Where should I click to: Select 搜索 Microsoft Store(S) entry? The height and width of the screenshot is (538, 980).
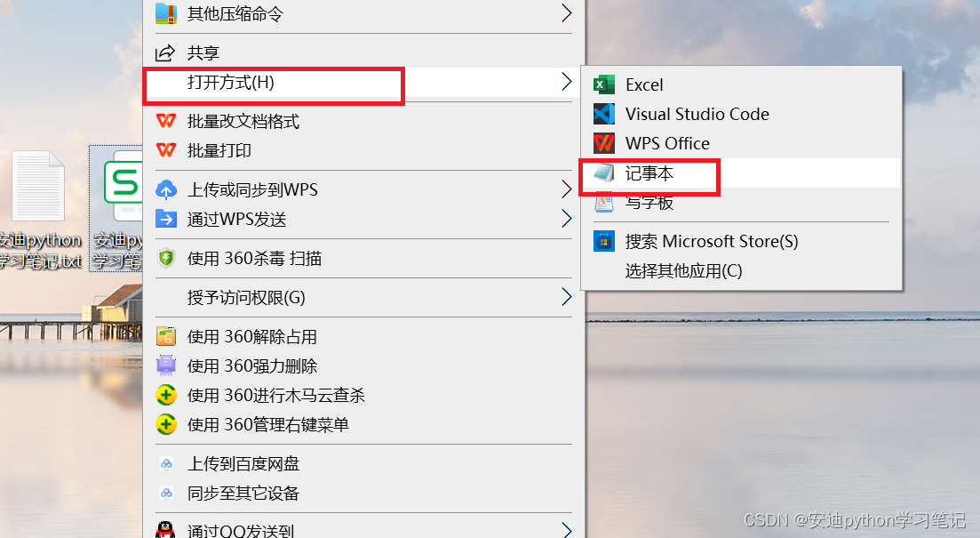(x=741, y=241)
